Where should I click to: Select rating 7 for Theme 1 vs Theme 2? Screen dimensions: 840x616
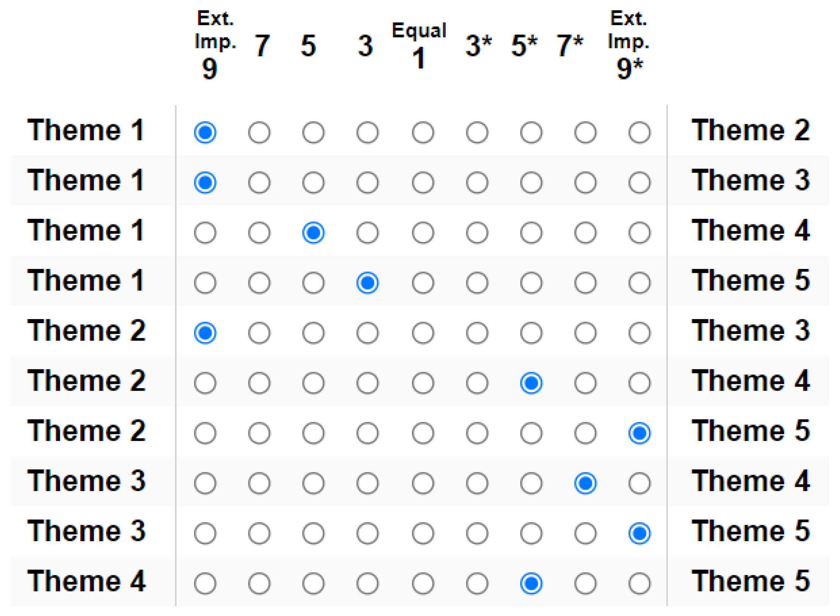coord(259,133)
